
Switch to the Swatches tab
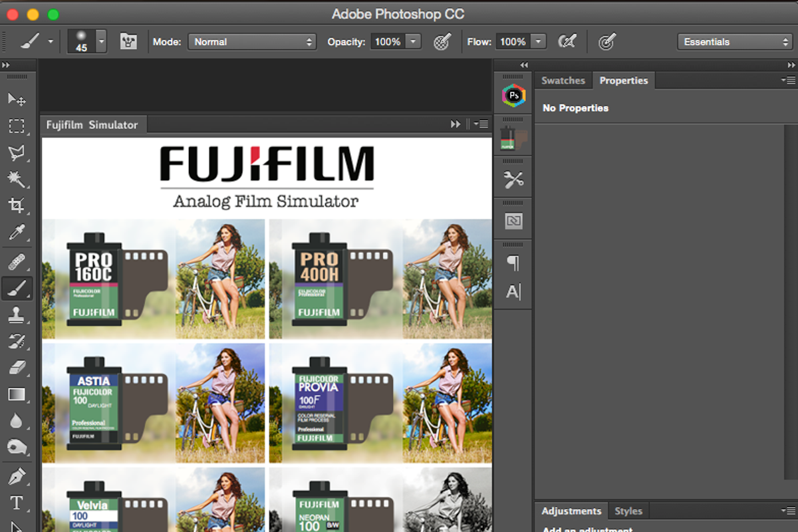coord(563,80)
